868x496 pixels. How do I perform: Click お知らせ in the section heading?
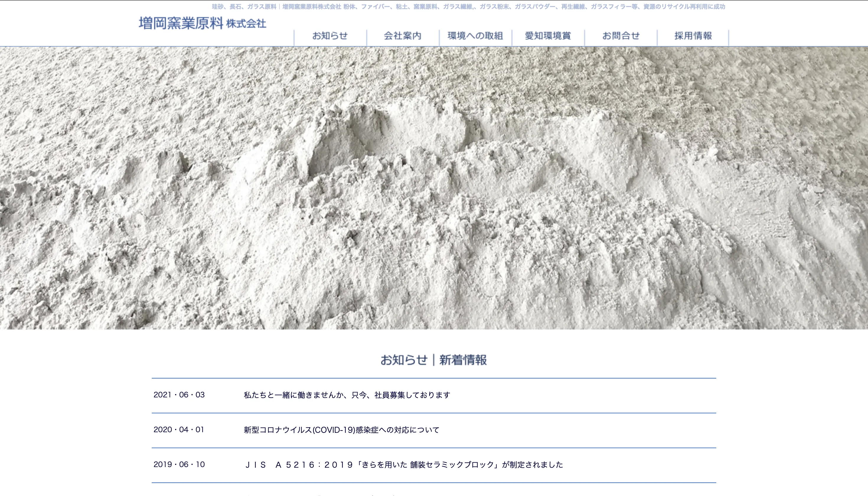[x=404, y=360]
